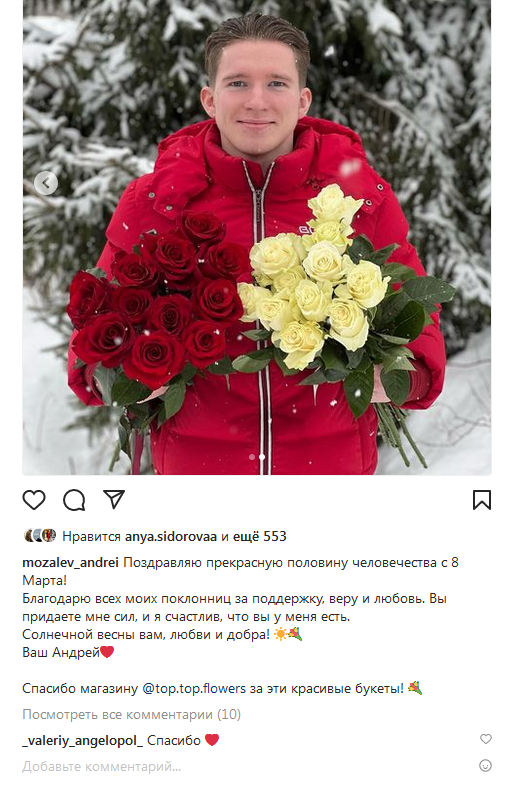Focus the Добавьте комментарий input field
The image size is (515, 789).
247,766
